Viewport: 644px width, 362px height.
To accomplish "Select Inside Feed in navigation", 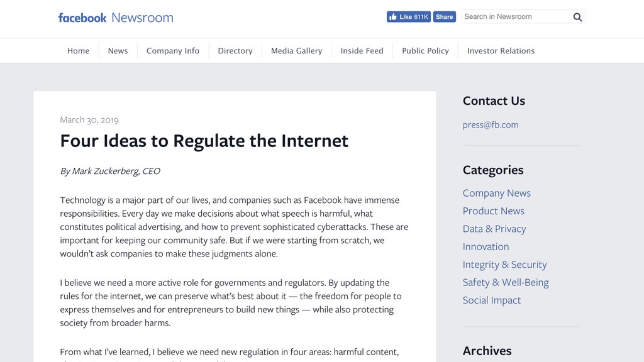I will [362, 51].
